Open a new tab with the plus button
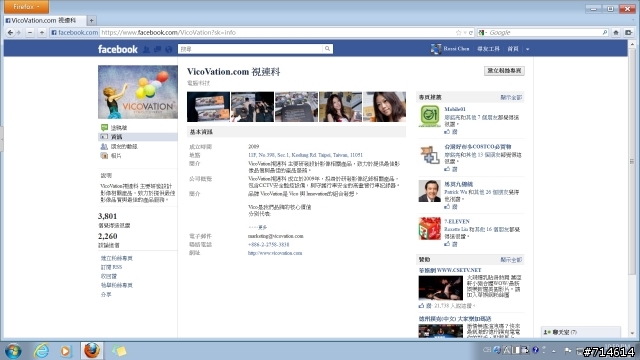640x360 pixels. (91, 20)
